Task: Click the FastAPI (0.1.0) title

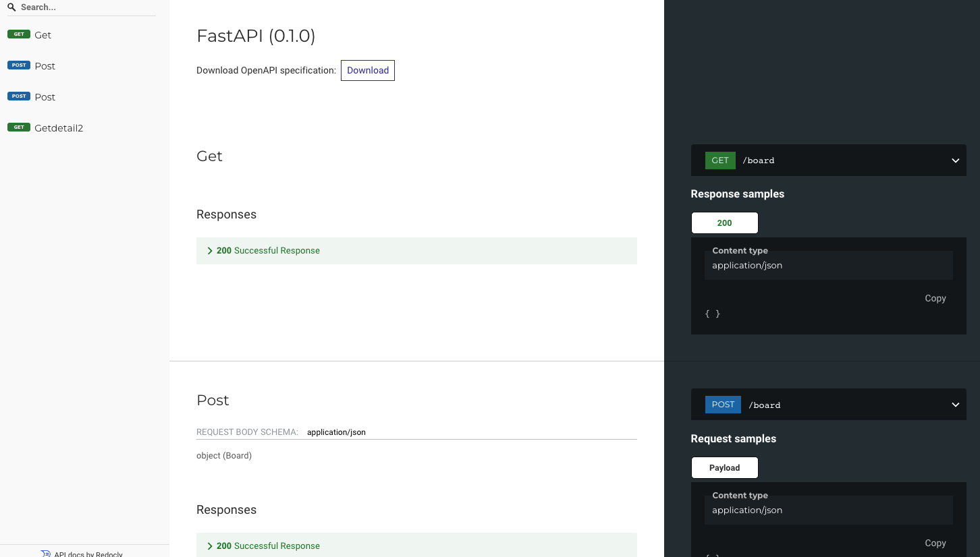Action: [x=256, y=36]
